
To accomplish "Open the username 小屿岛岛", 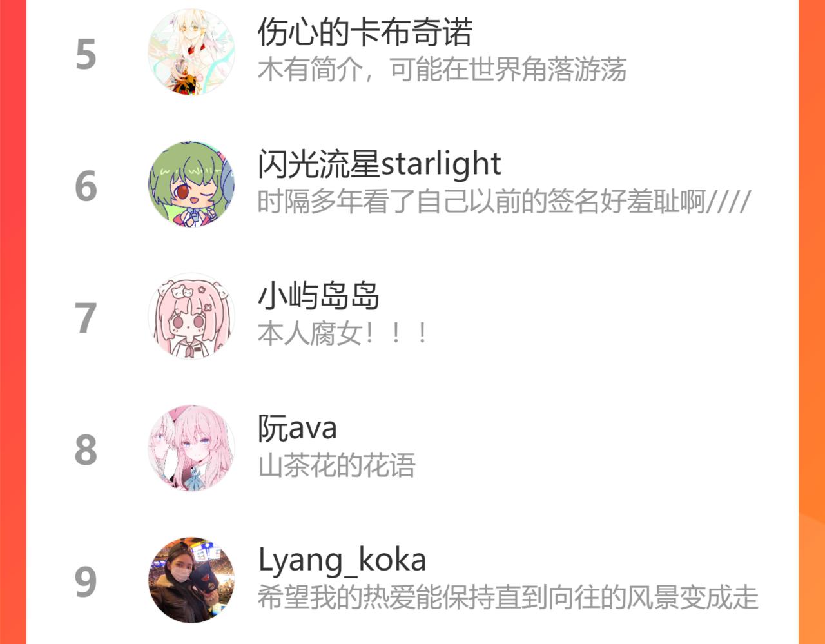I will [318, 296].
